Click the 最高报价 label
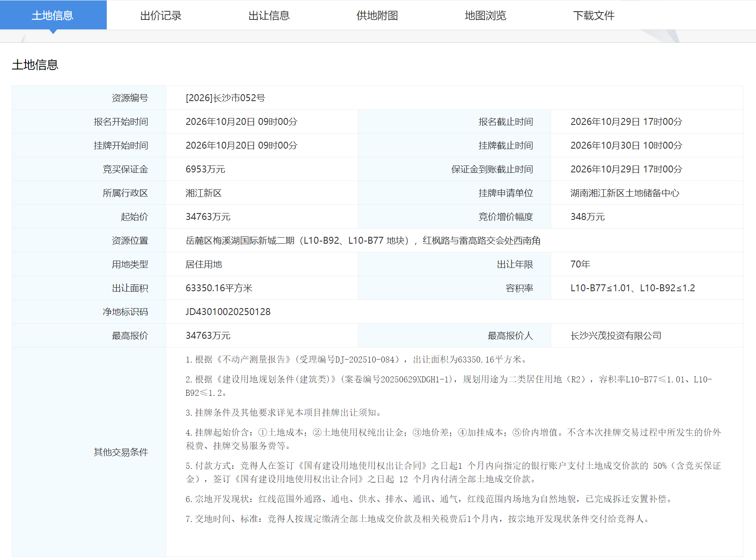756x560 pixels. [x=130, y=336]
